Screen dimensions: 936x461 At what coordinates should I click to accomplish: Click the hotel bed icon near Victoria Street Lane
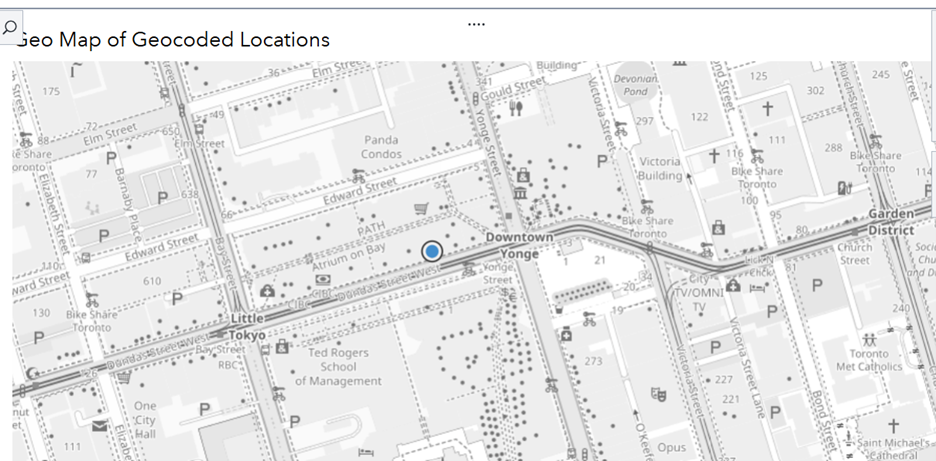coord(758,287)
